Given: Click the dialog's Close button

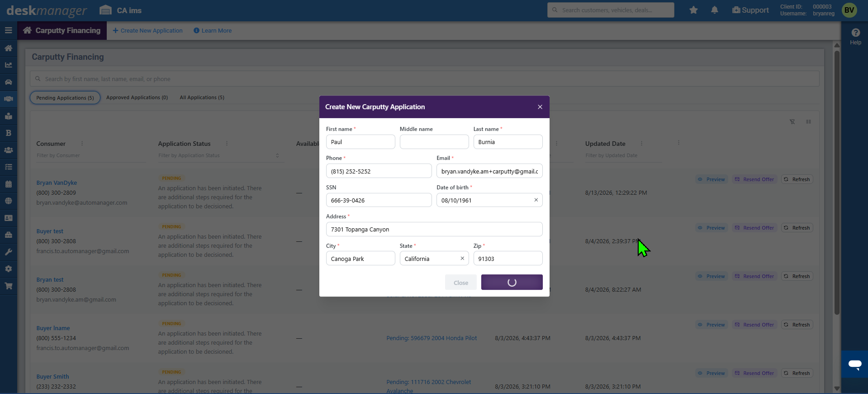Looking at the screenshot, I should point(460,283).
